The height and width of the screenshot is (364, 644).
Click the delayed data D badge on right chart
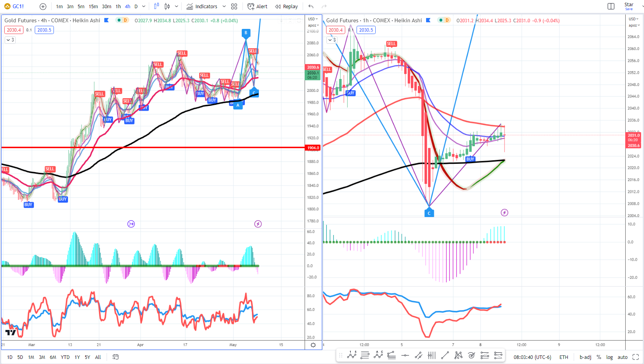(x=447, y=20)
